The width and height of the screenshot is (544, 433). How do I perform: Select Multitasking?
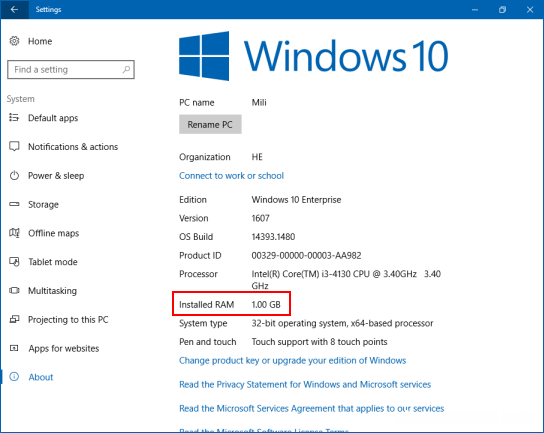coord(52,291)
